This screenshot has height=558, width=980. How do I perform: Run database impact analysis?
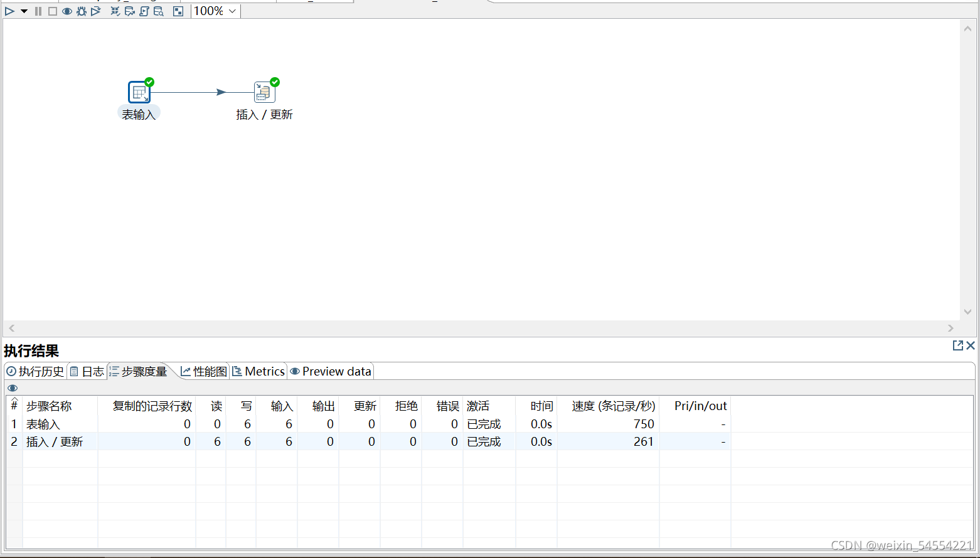click(130, 11)
